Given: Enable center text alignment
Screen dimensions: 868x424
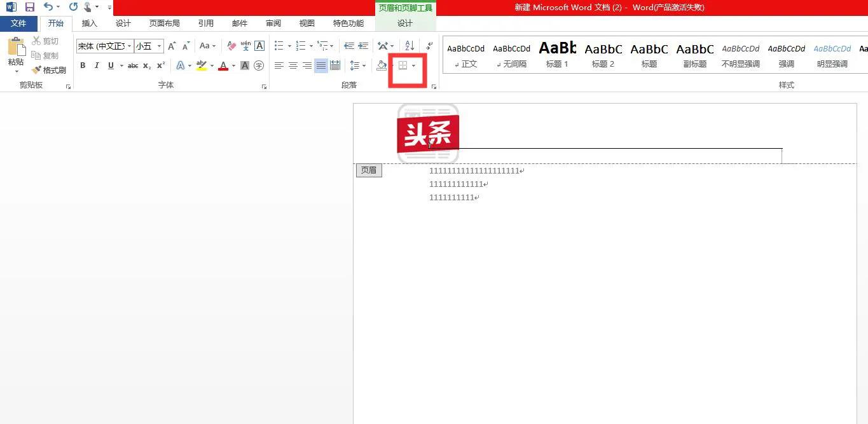Looking at the screenshot, I should (293, 65).
